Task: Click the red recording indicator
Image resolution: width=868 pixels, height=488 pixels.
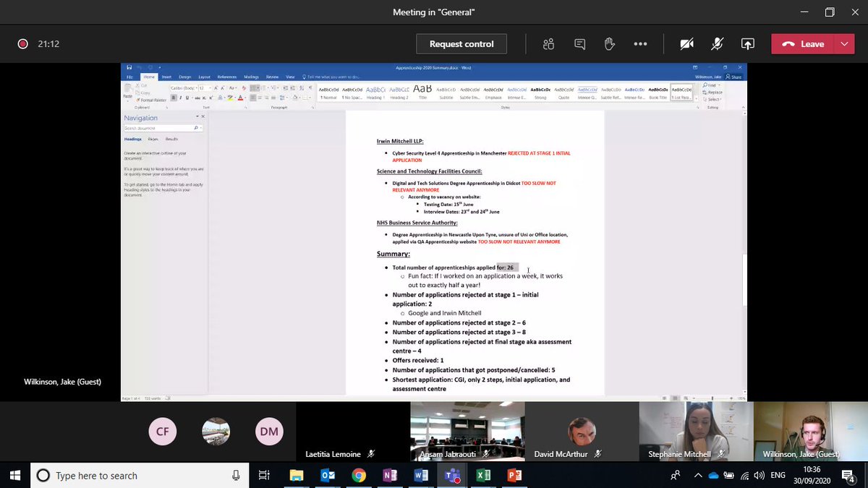Action: pyautogui.click(x=22, y=44)
